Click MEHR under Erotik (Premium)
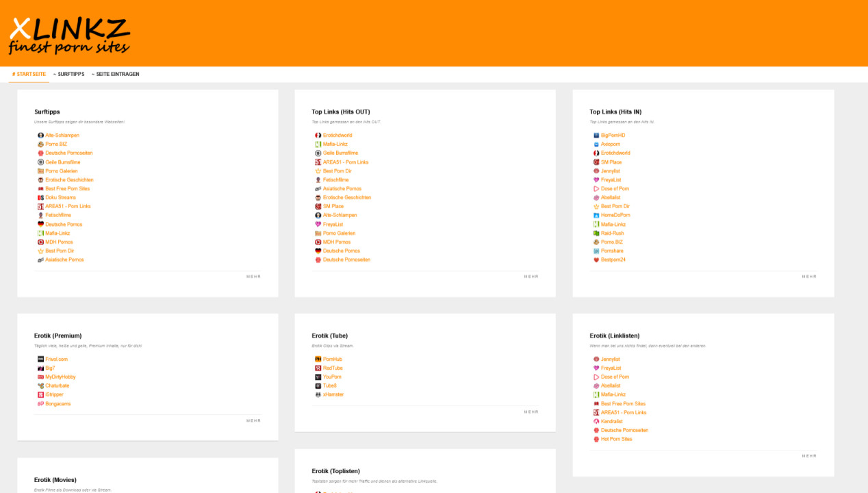868x493 pixels. [253, 420]
